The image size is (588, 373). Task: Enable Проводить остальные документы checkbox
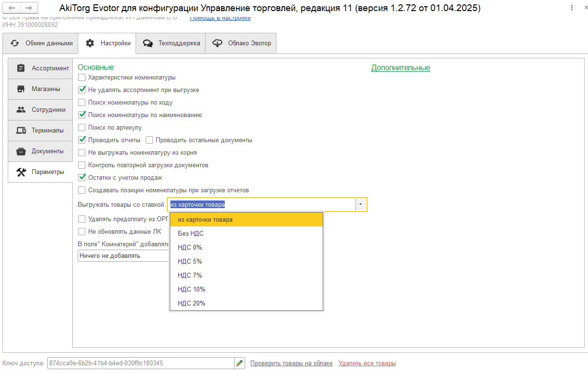click(150, 140)
